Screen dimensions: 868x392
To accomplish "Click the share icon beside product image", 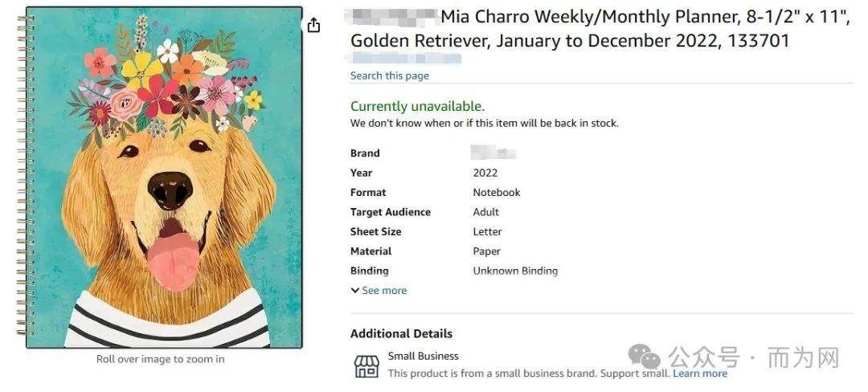I will pos(313,25).
